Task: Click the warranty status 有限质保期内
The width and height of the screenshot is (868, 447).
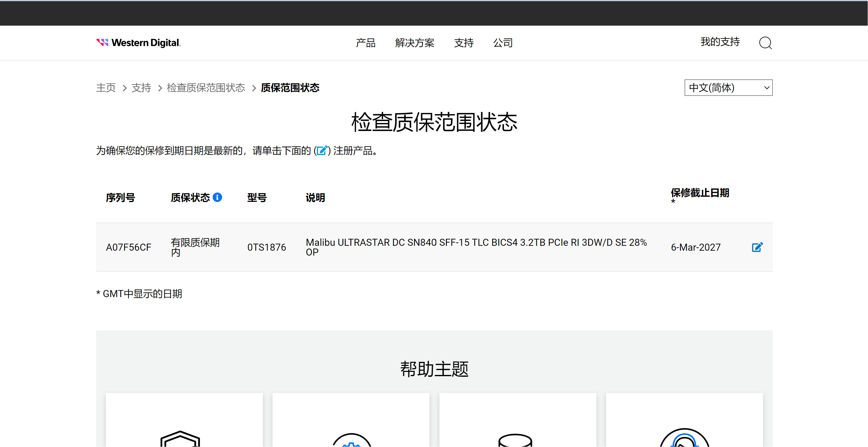Action: point(195,247)
